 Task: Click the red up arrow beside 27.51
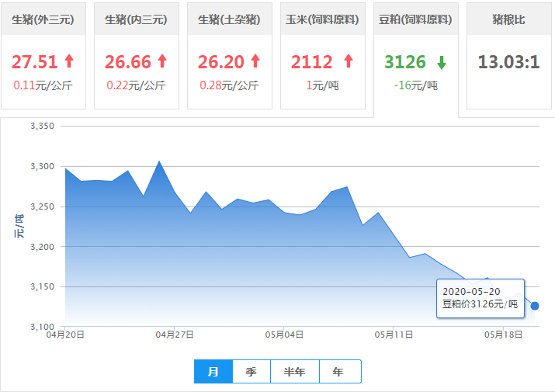point(69,61)
